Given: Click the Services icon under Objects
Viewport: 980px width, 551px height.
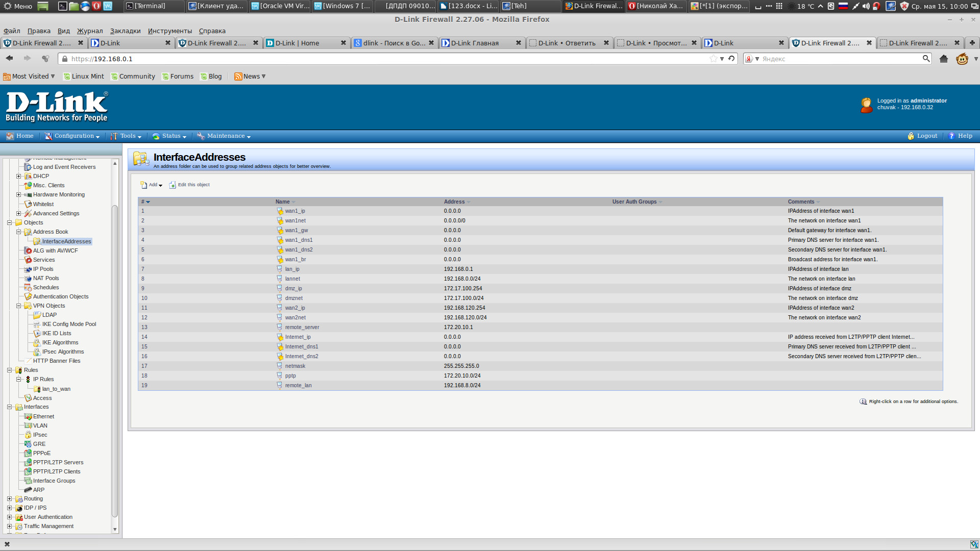Looking at the screenshot, I should tap(28, 260).
